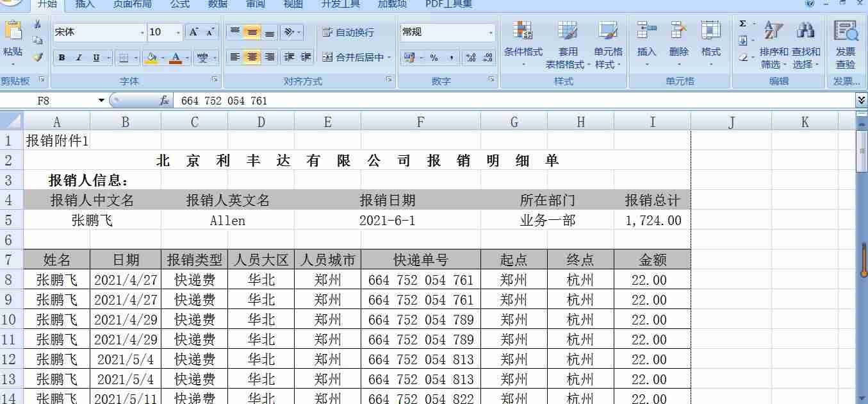Click the Format cells (格式) button
868x404 pixels.
click(x=711, y=44)
